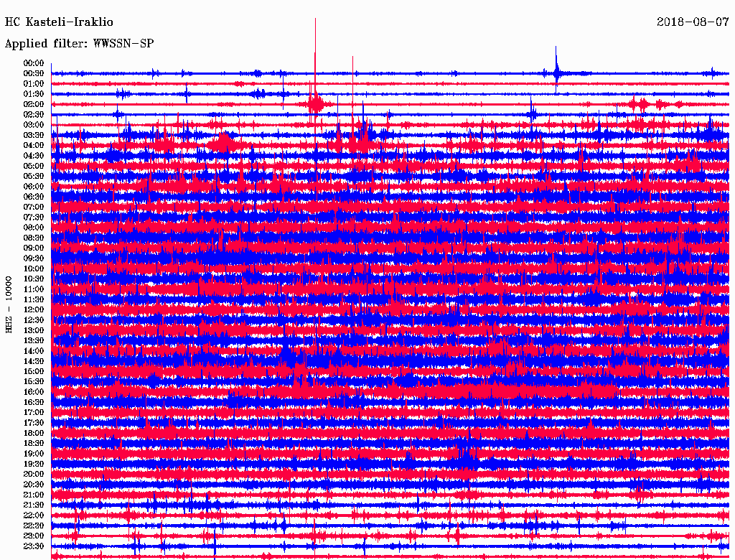Click the '07:30' time label
This screenshot has height=560, width=735.
(x=34, y=217)
